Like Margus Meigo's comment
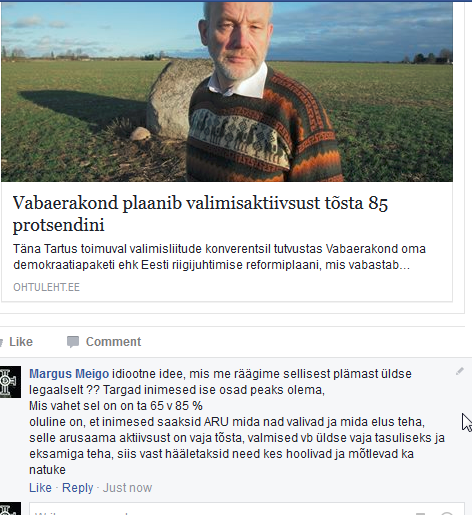 pos(40,488)
